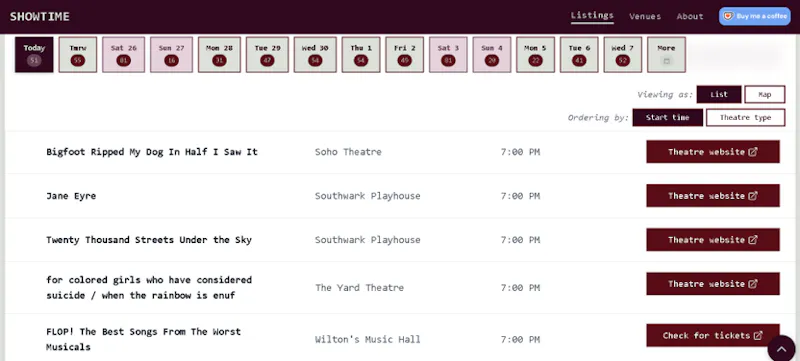Select the Sun 27 date tile
The width and height of the screenshot is (800, 361).
171,55
